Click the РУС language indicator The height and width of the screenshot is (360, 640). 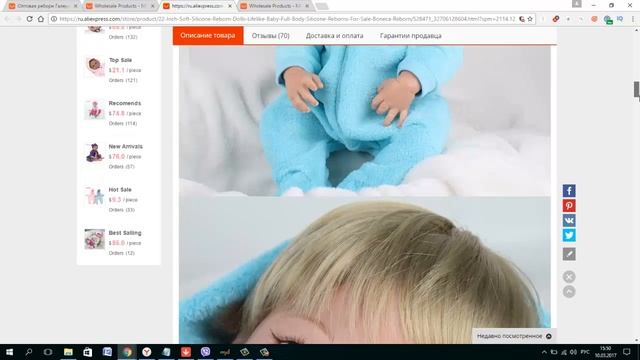coord(585,352)
